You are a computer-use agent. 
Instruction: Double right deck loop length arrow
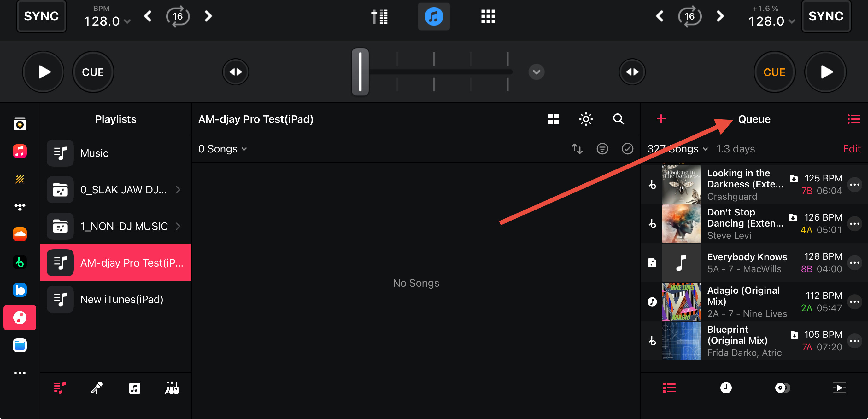(x=720, y=16)
